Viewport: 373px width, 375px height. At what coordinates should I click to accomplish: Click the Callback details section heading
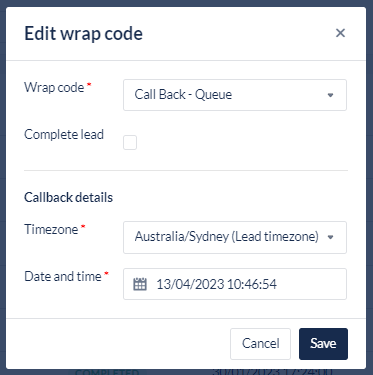click(x=69, y=197)
